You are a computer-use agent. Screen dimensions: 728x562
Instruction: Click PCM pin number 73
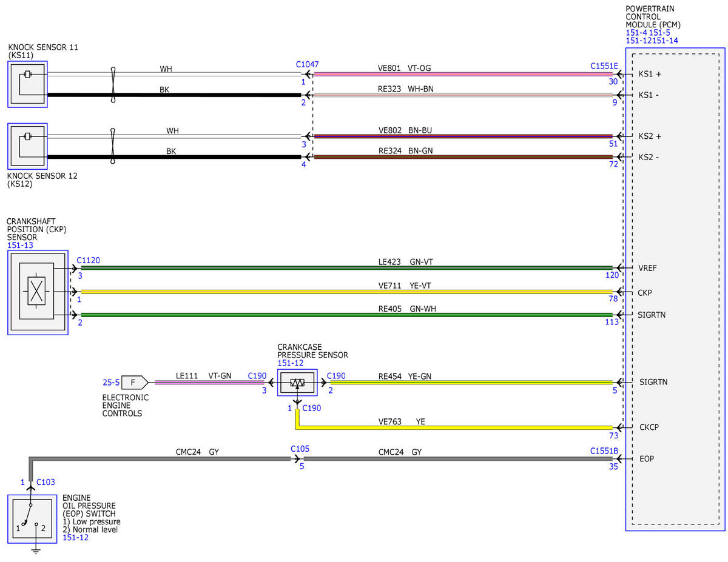point(614,435)
